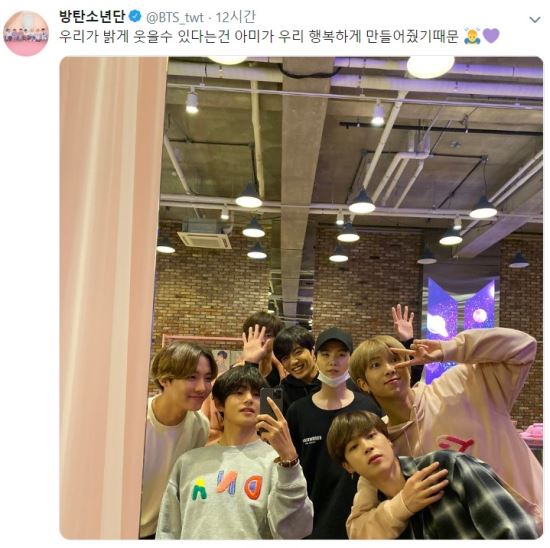Viewport: 550px width, 548px height.
Task: Select the tweet text starting with 우리가 밝게
Action: pyautogui.click(x=259, y=36)
